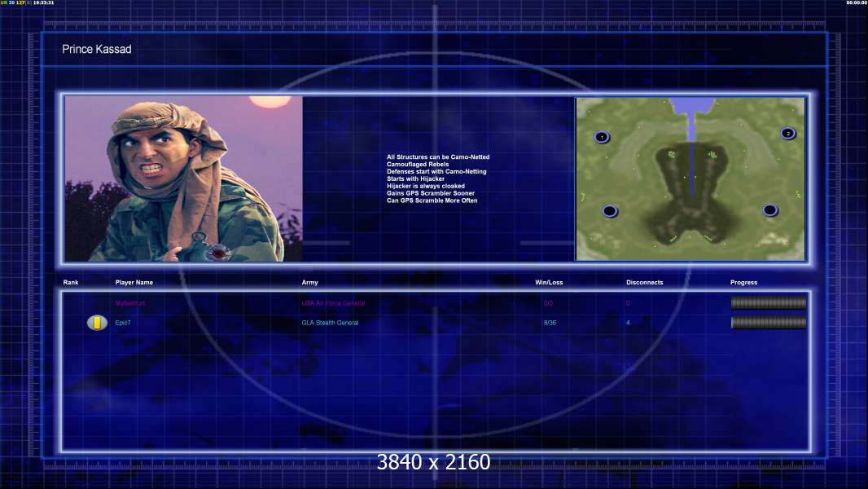Image resolution: width=868 pixels, height=489 pixels.
Task: Click the Disconnects column header
Action: (x=644, y=283)
